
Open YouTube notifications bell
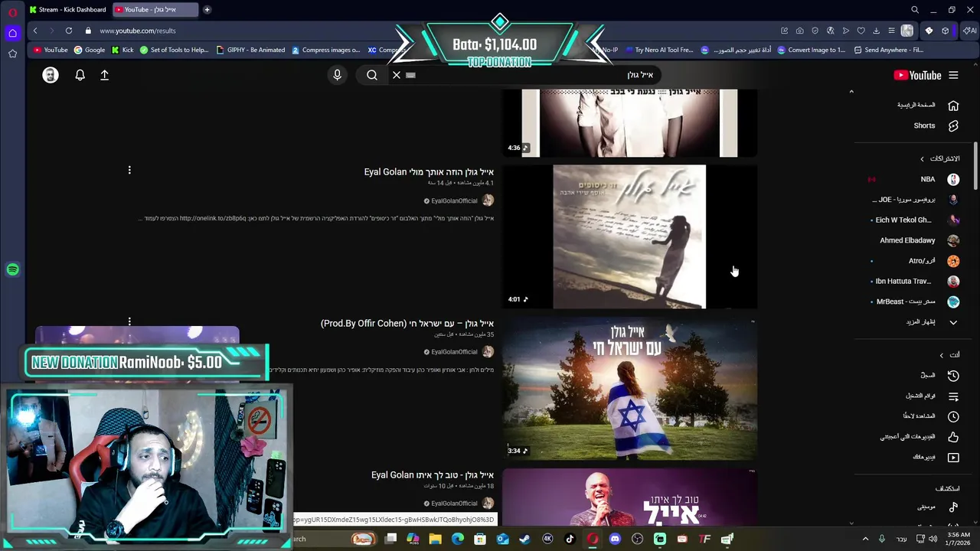pyautogui.click(x=80, y=75)
